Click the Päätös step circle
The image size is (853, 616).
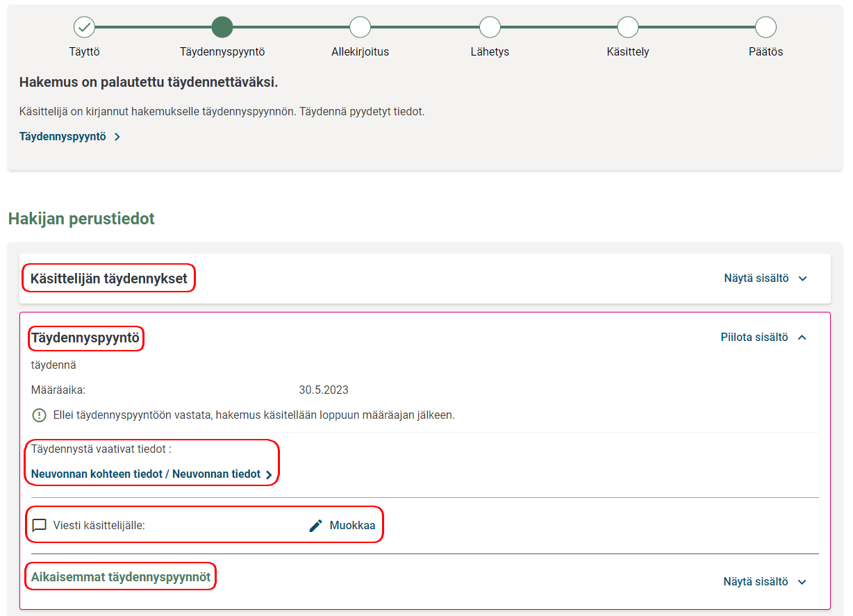point(765,27)
